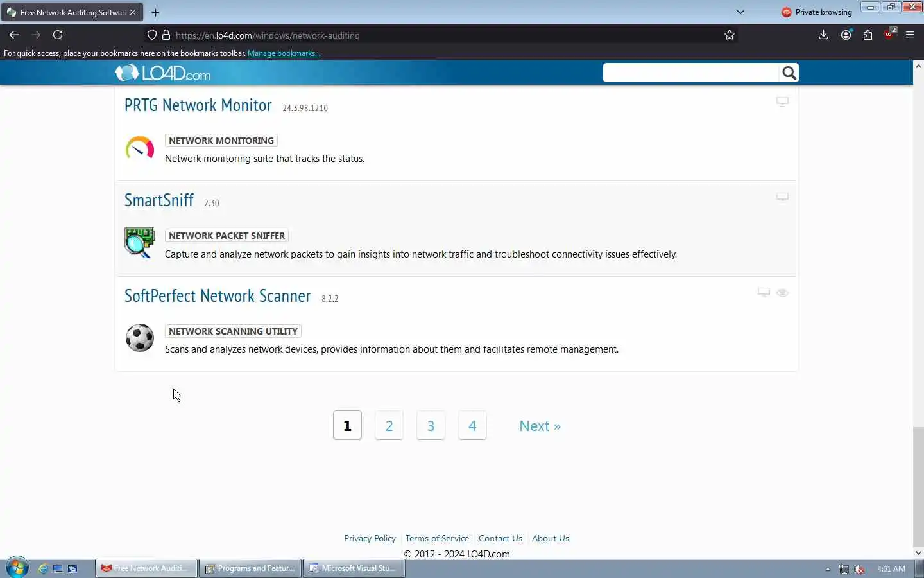The height and width of the screenshot is (578, 924).
Task: Click the SoftPerfect soccer ball icon
Action: coord(140,338)
